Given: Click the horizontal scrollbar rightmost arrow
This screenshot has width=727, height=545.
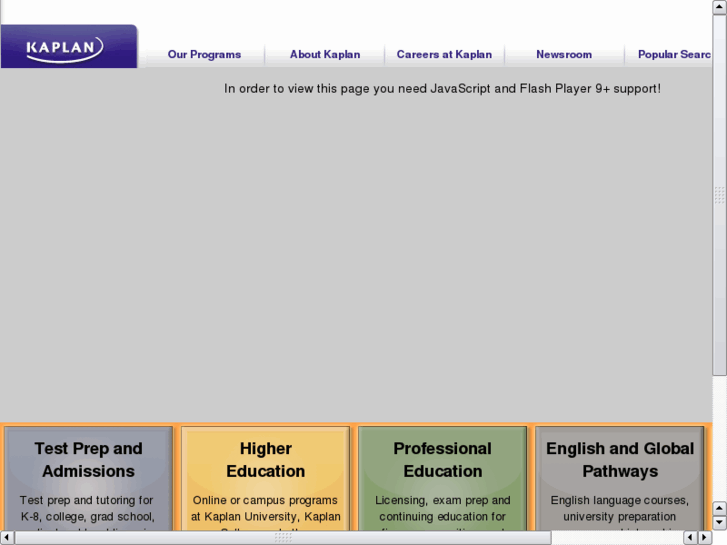Looking at the screenshot, I should 705,538.
